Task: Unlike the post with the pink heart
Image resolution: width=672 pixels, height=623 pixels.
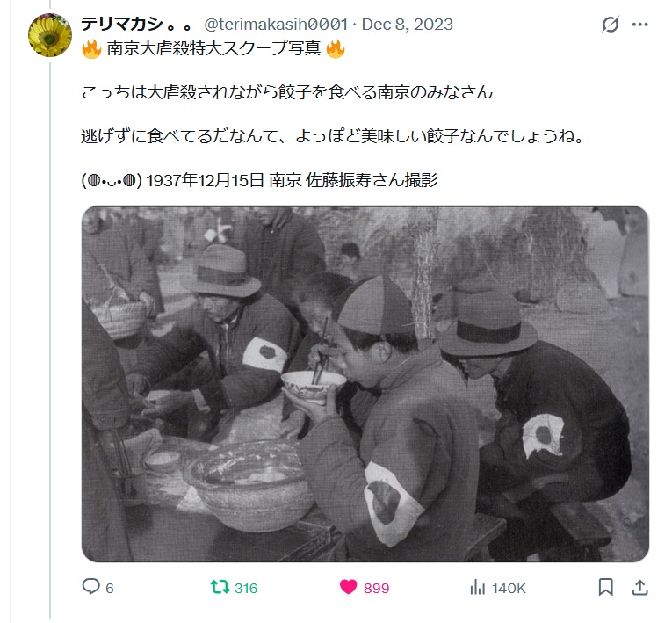Action: (x=348, y=587)
